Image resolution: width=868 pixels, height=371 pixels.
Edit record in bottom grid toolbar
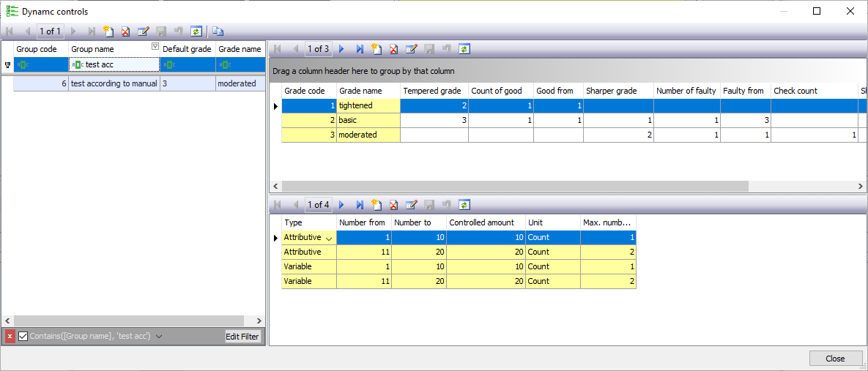point(412,205)
